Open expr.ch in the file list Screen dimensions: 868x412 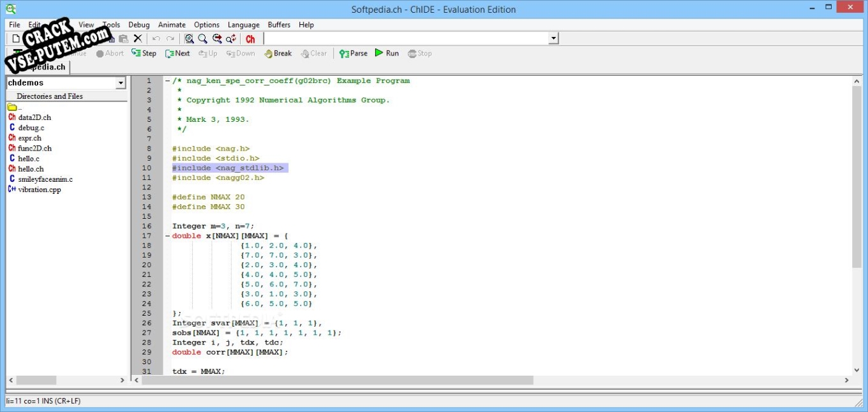(x=25, y=138)
